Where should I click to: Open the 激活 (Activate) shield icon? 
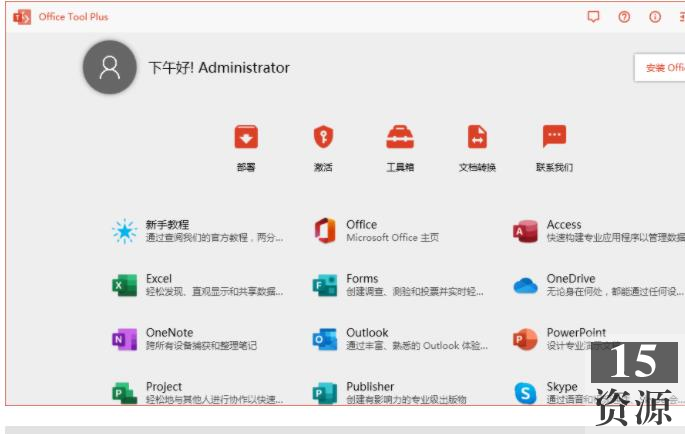pyautogui.click(x=323, y=137)
